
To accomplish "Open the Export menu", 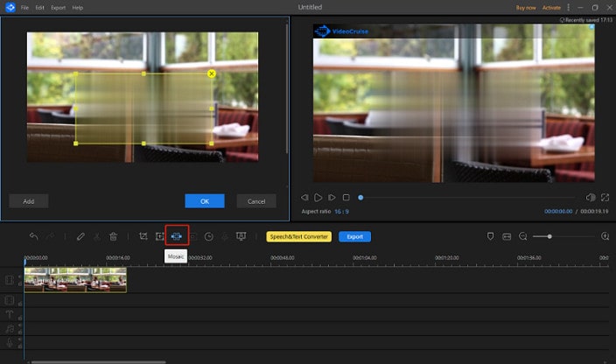I will pyautogui.click(x=58, y=8).
